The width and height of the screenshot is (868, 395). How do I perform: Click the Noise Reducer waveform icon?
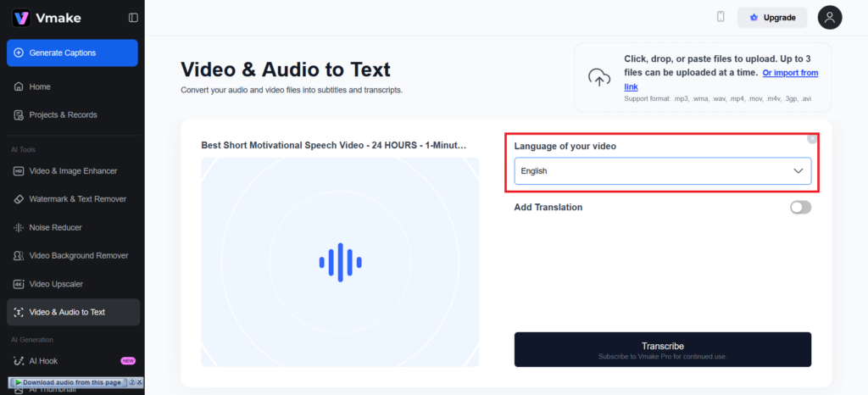pyautogui.click(x=19, y=227)
